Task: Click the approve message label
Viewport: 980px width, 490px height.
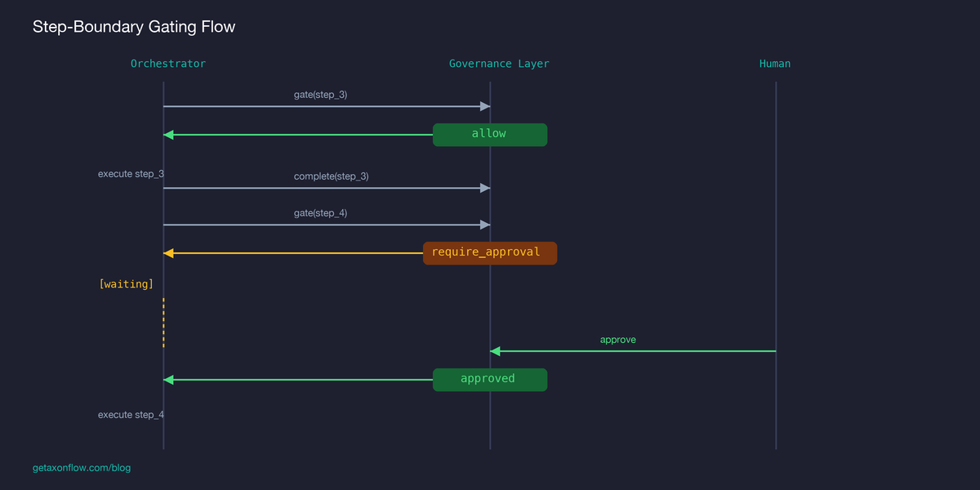Action: coord(618,339)
